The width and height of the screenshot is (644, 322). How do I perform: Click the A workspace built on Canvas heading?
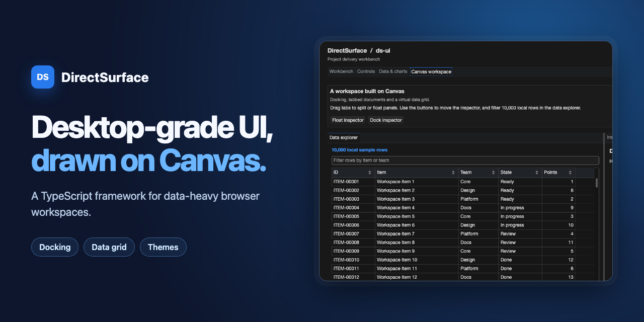click(367, 91)
